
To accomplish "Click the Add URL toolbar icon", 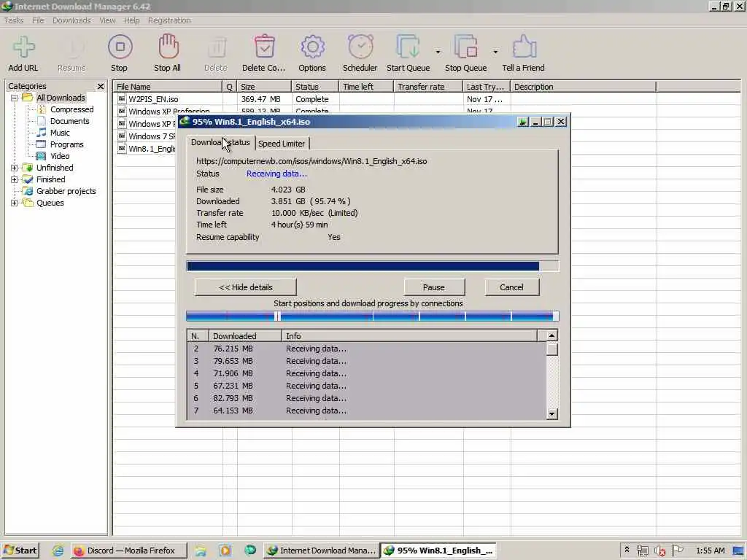I will click(23, 47).
